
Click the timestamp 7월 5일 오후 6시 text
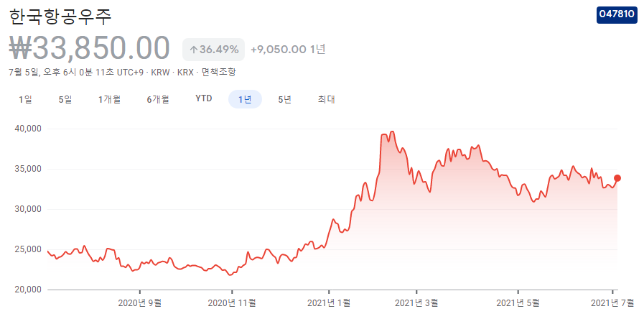click(76, 73)
